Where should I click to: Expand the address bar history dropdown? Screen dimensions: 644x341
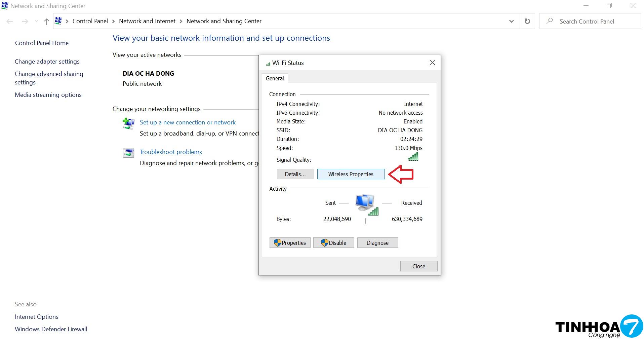point(511,21)
